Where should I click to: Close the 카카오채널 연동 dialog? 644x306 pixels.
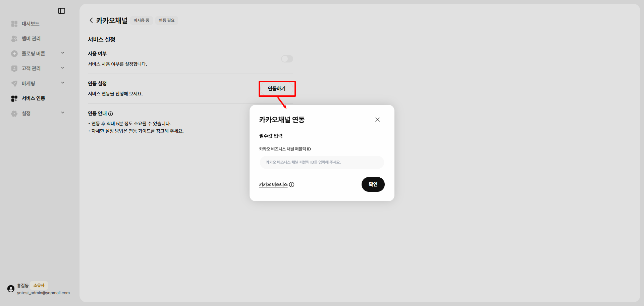point(377,120)
